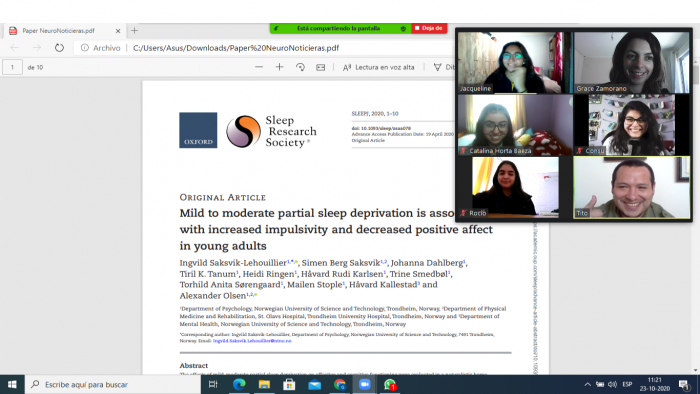The width and height of the screenshot is (700, 394).
Task: Open the Zoom app in taskbar
Action: point(365,384)
